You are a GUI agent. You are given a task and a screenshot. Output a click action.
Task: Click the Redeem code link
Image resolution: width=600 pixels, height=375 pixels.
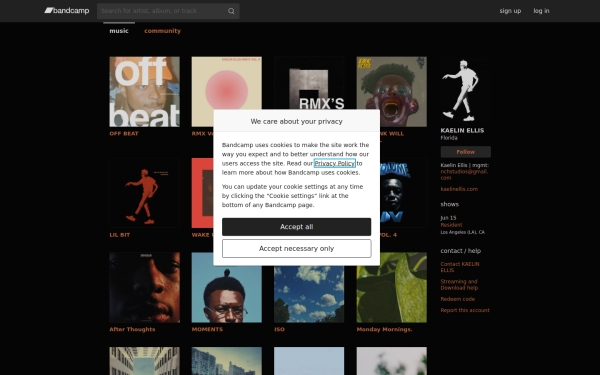[x=458, y=299]
